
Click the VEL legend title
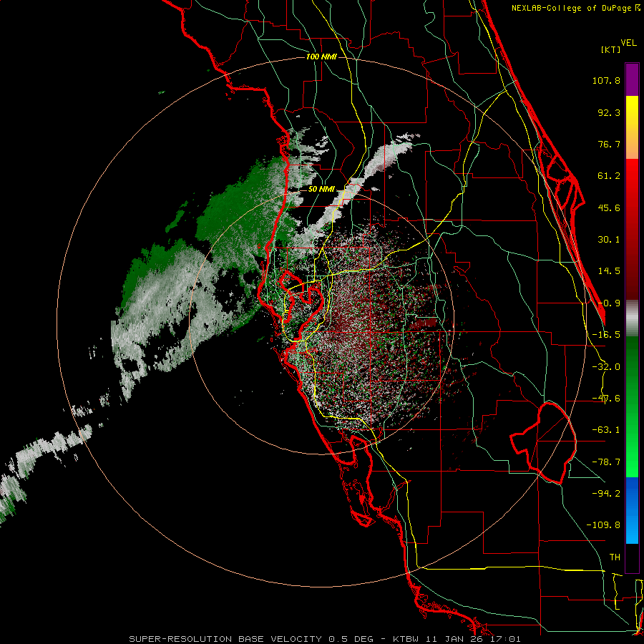click(x=628, y=43)
